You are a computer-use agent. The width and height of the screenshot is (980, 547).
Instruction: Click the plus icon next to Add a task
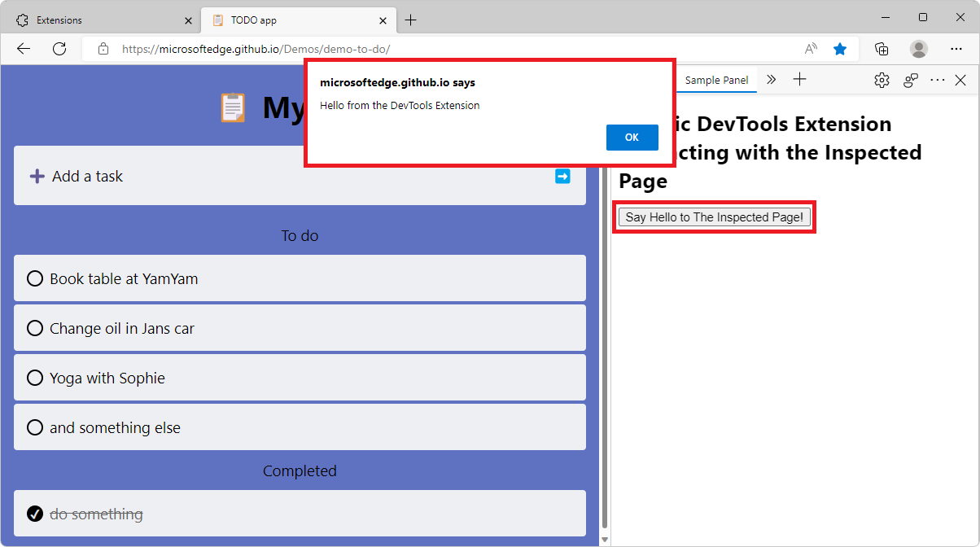pos(37,176)
